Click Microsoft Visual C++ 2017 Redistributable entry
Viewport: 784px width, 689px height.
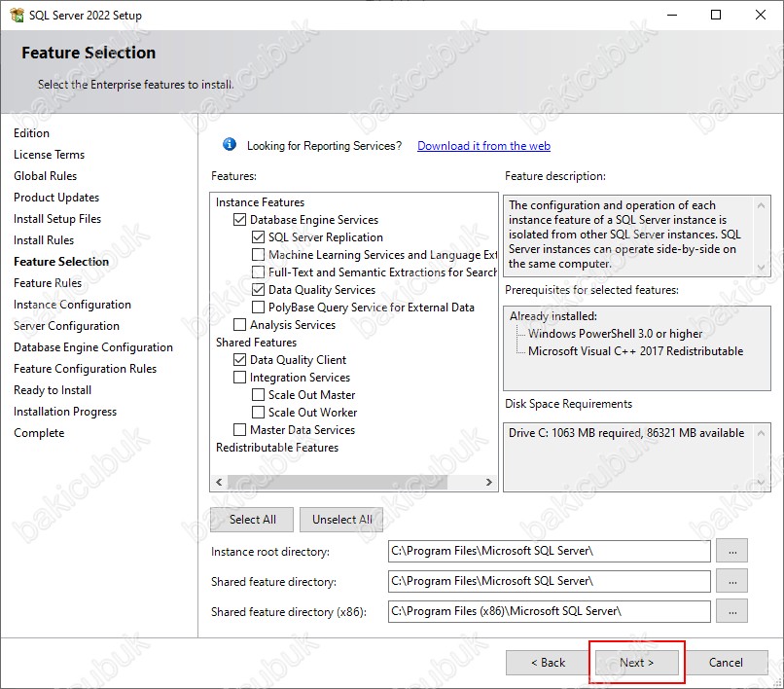[635, 351]
